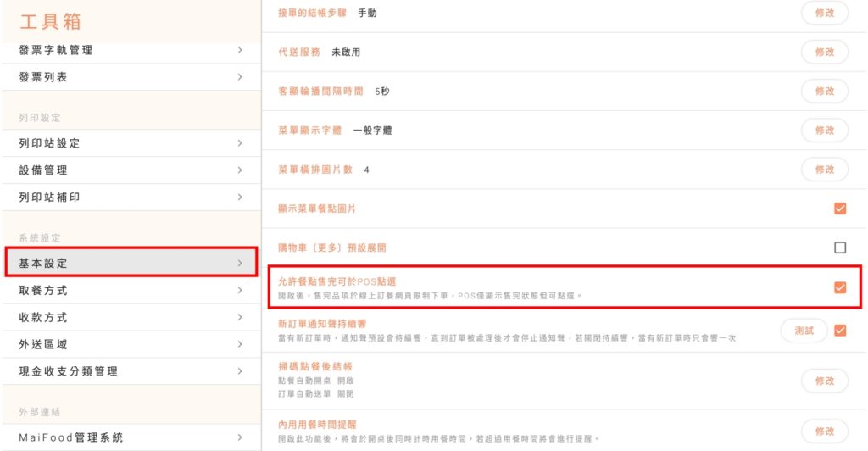Toggle 允許餐點售完可於POS點選 checkbox
868x451 pixels.
click(x=840, y=287)
